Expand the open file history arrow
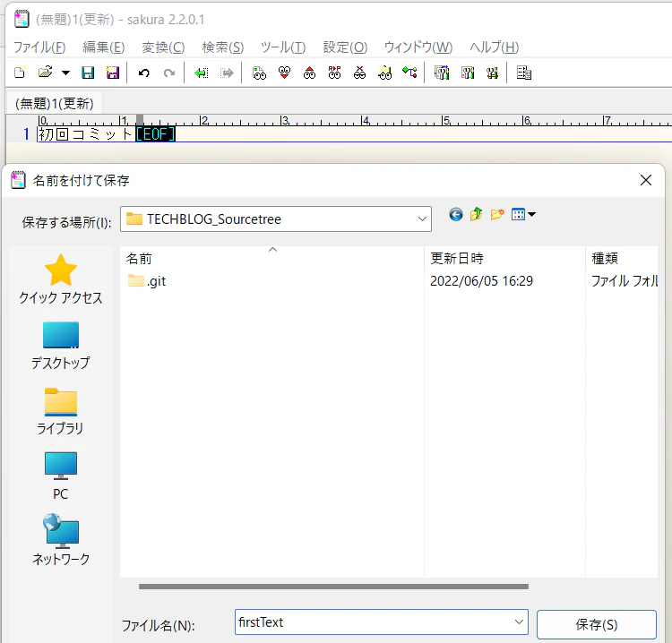672x643 pixels. [65, 73]
